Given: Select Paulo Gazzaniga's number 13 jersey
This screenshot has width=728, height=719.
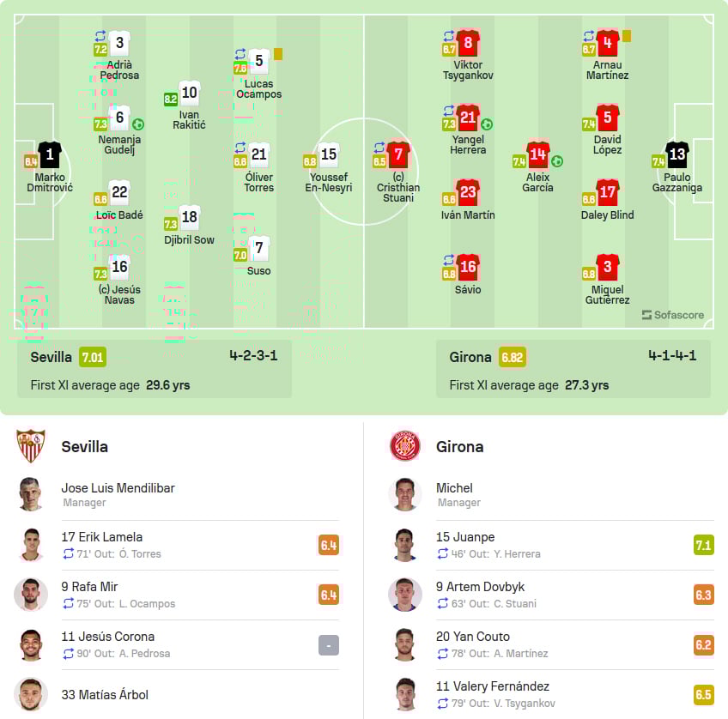Looking at the screenshot, I should (x=677, y=154).
